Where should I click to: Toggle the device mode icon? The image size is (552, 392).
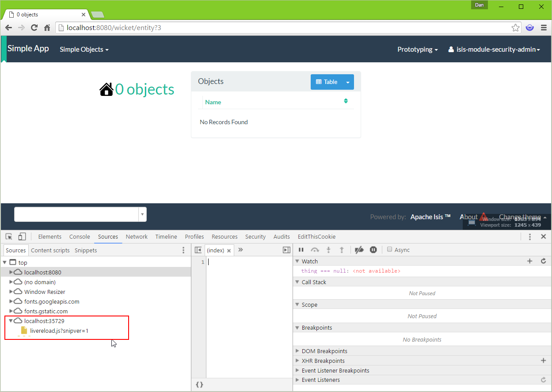point(22,236)
